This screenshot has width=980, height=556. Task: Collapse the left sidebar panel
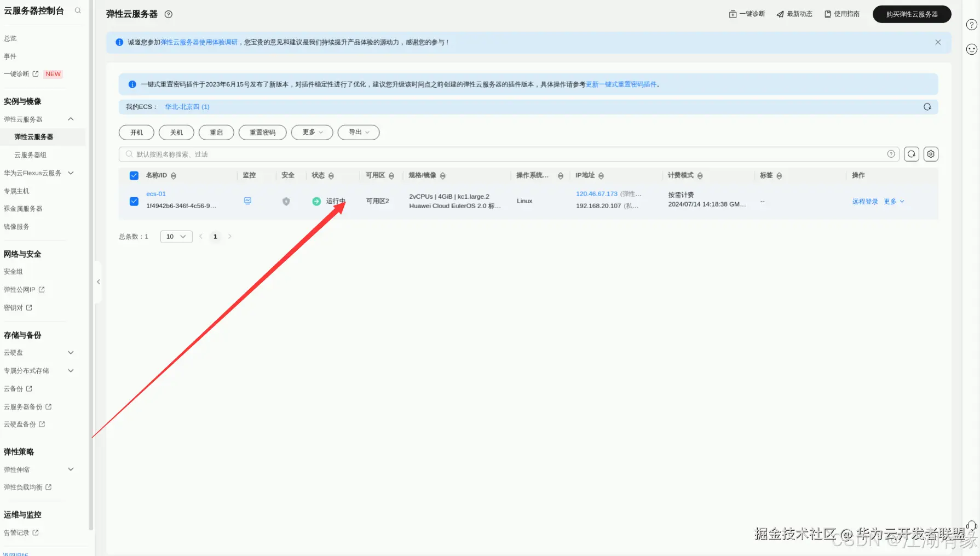99,282
